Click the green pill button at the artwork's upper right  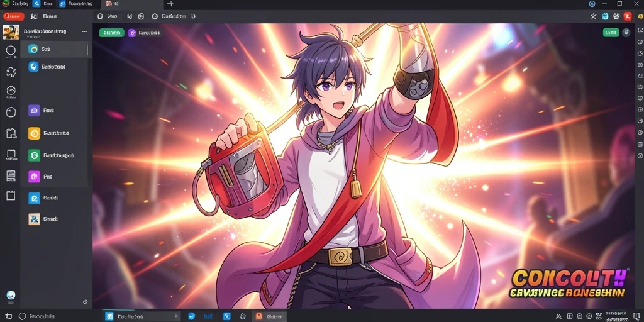click(x=611, y=33)
